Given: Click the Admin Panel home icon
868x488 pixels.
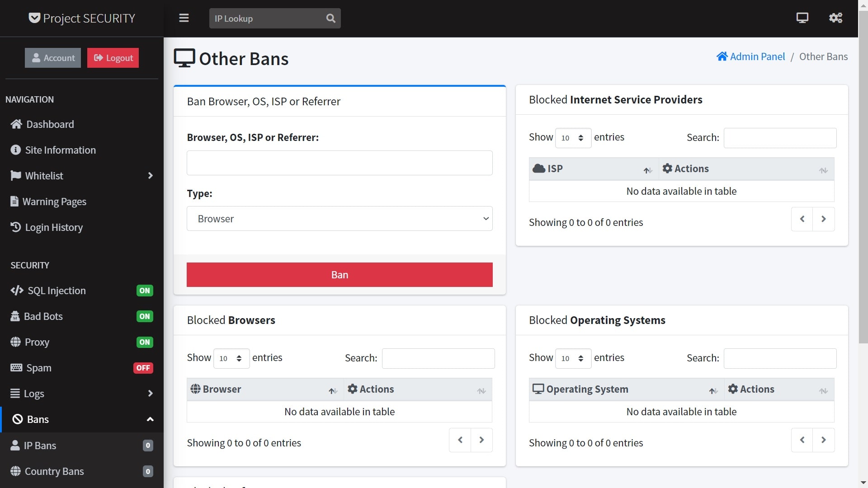Looking at the screenshot, I should pos(722,56).
